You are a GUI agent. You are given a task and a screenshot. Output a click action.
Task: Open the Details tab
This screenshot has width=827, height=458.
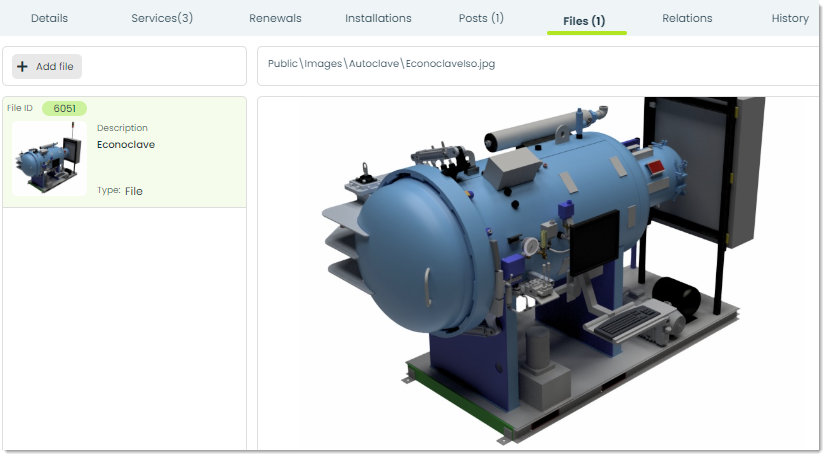click(x=50, y=18)
